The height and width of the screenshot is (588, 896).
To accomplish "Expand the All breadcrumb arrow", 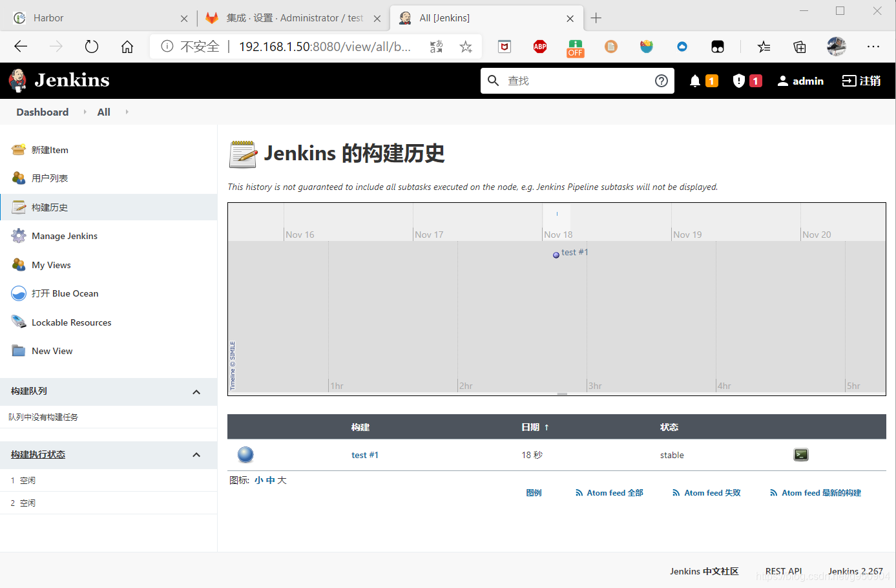I will click(x=127, y=112).
